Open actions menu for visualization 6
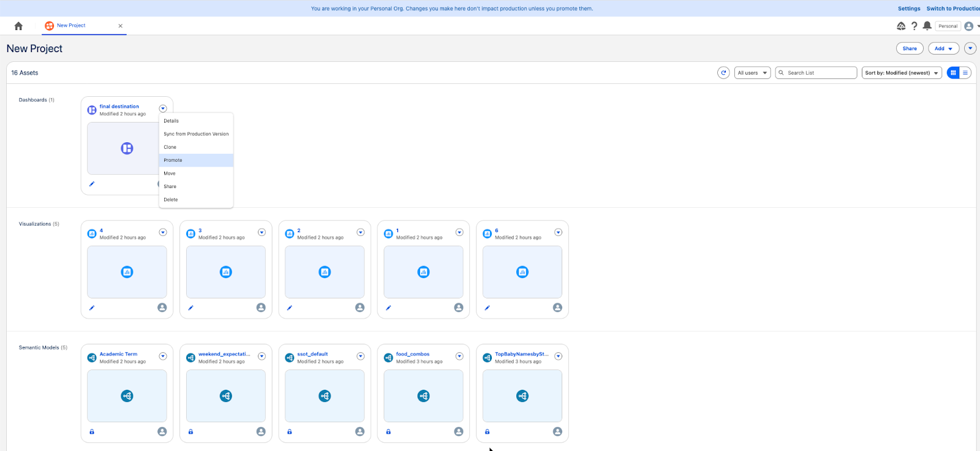The image size is (980, 451). click(x=558, y=232)
